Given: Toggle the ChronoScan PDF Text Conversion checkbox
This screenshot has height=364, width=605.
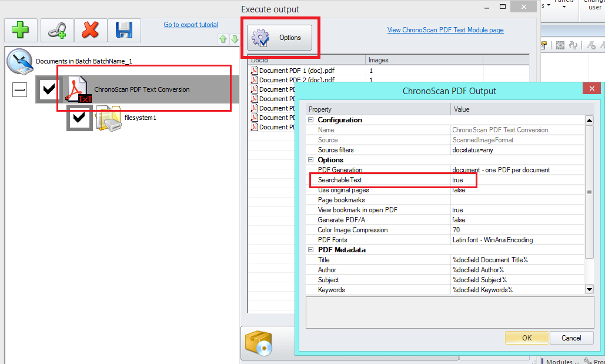Looking at the screenshot, I should coord(48,89).
